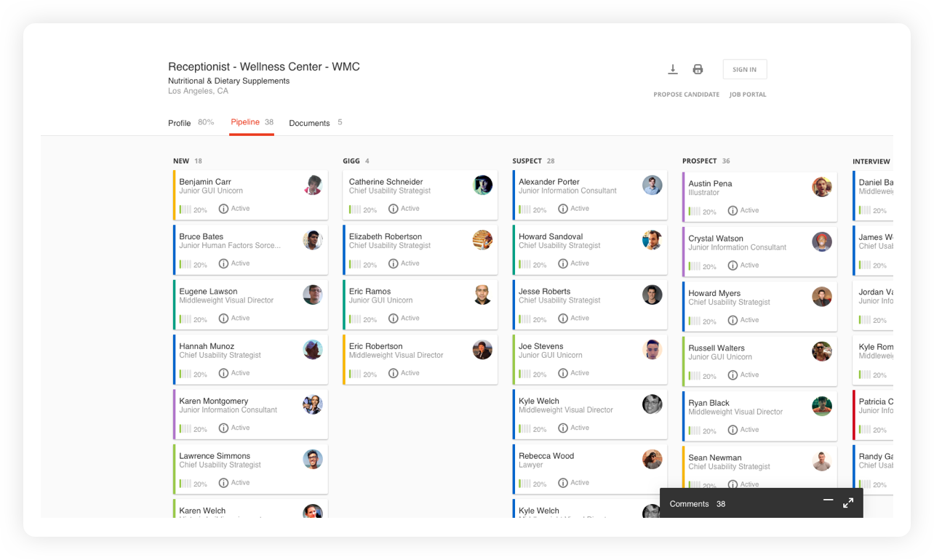Screen dimensions: 934x560
Task: Open Elizabeth Robertson's avatar photo
Action: (482, 240)
